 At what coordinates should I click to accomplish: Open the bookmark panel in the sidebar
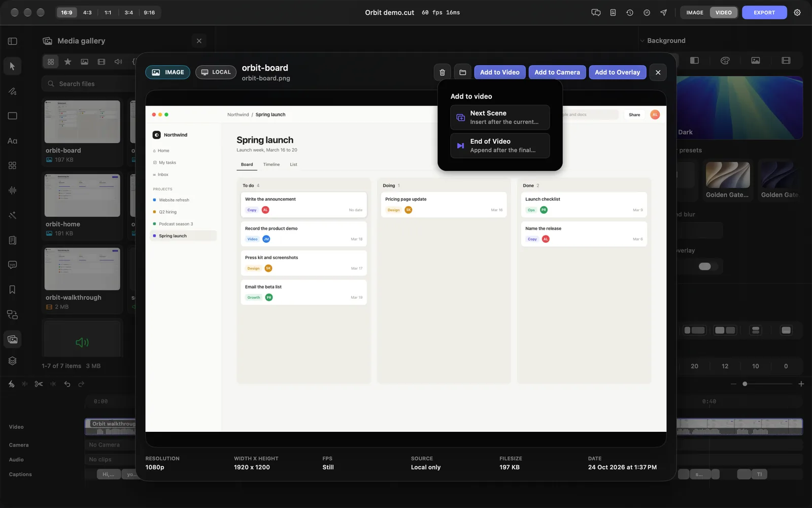tap(12, 290)
